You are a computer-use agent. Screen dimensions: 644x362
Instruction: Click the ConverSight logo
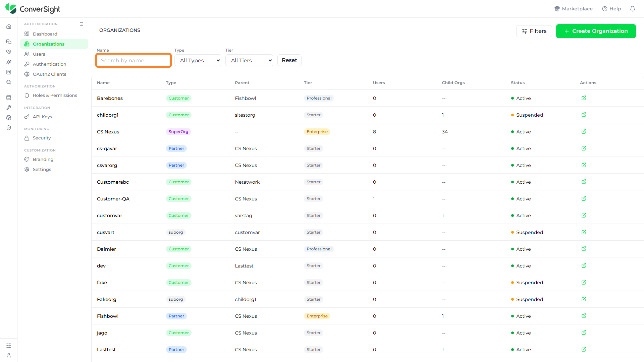click(x=33, y=9)
